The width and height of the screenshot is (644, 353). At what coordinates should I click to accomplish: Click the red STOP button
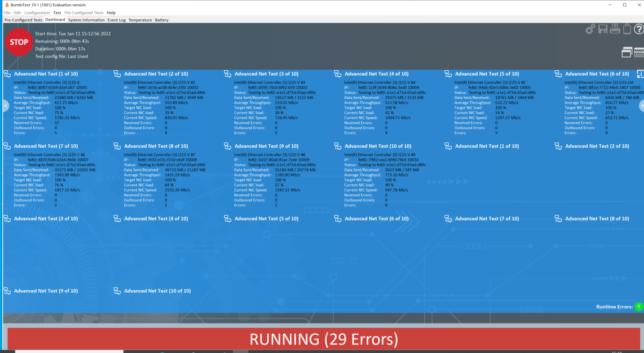click(x=19, y=42)
